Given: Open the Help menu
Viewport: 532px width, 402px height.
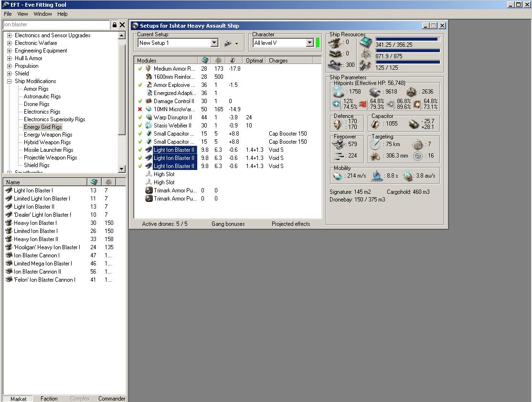Looking at the screenshot, I should coord(63,14).
